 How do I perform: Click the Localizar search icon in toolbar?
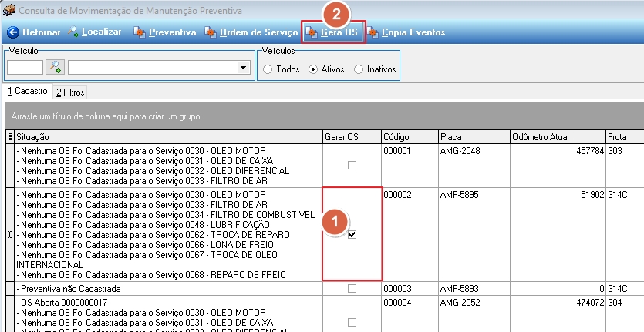(73, 32)
